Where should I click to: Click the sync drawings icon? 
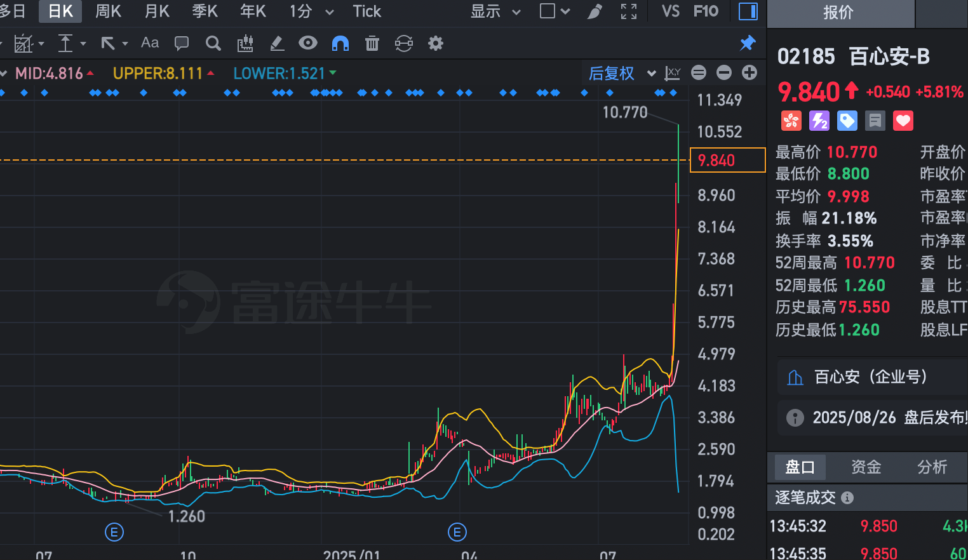point(404,43)
